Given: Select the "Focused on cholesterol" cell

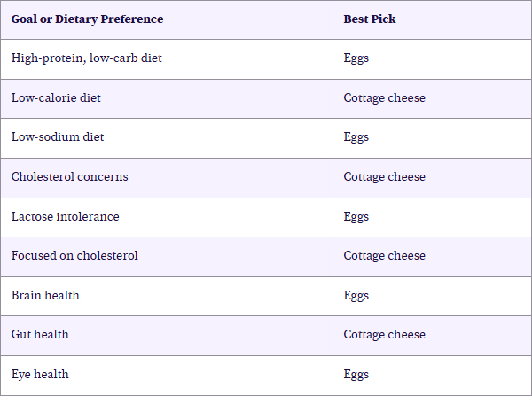Looking at the screenshot, I should tap(74, 255).
